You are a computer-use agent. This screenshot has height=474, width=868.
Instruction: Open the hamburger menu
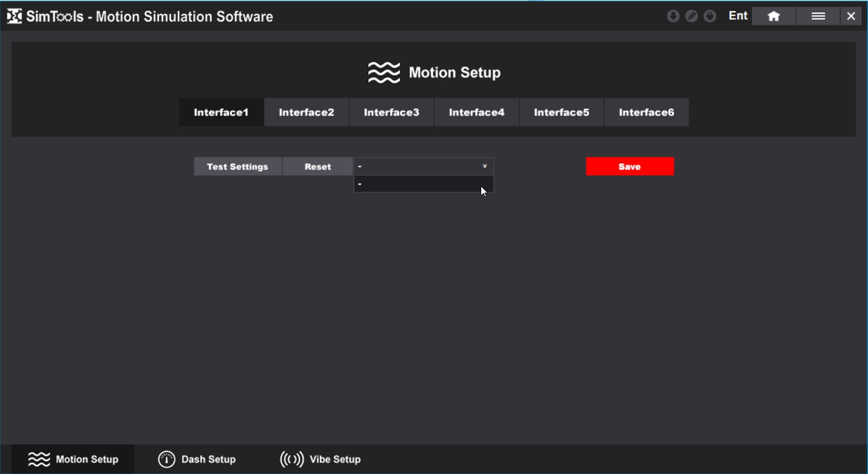click(x=818, y=16)
